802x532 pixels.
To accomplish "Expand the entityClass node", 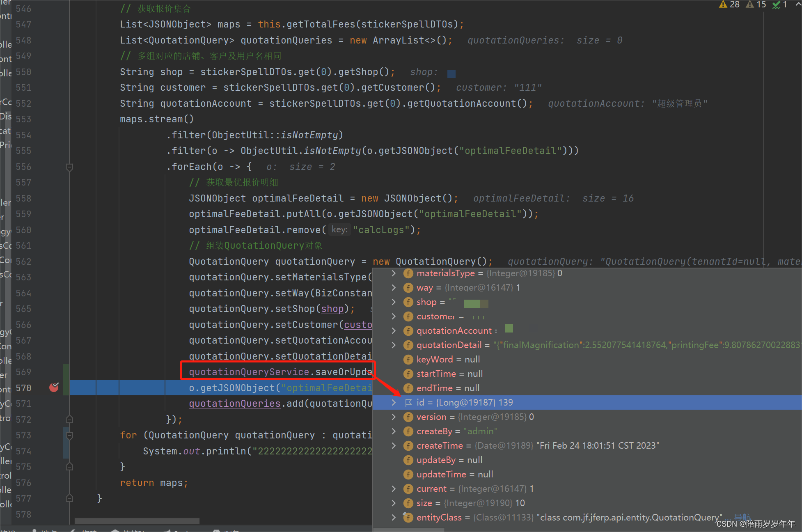I will click(x=394, y=518).
